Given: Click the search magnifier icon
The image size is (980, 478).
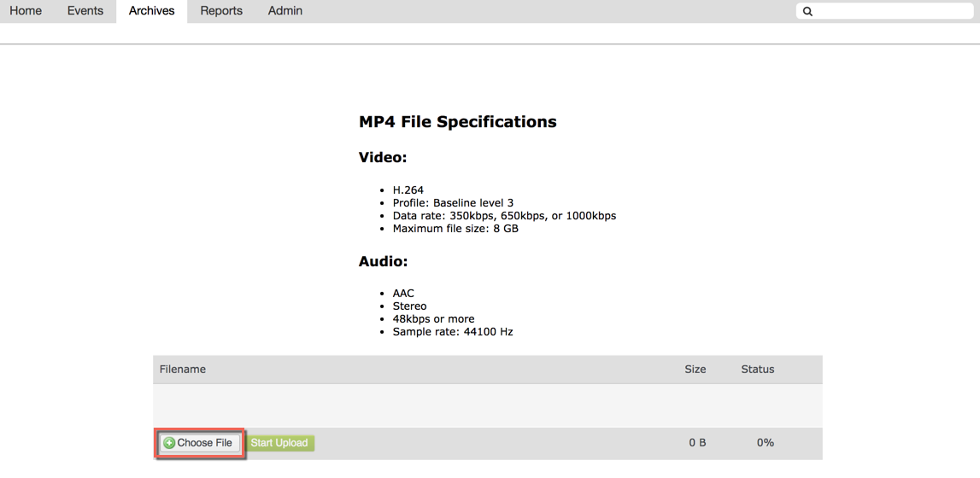Looking at the screenshot, I should pos(807,11).
